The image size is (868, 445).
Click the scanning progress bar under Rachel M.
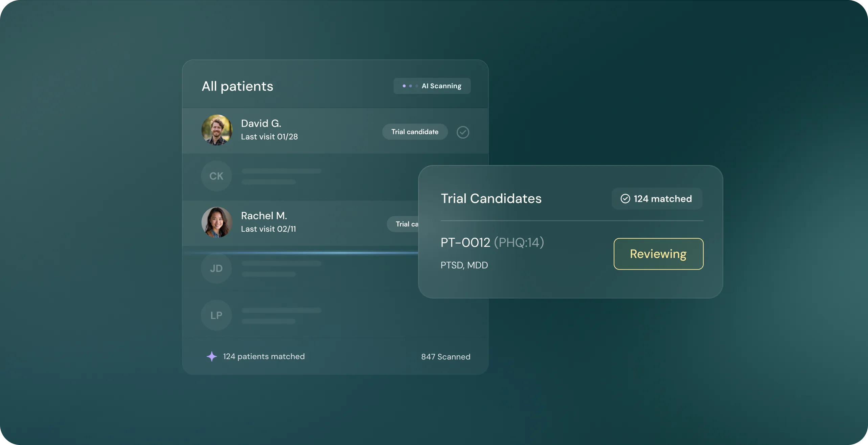pyautogui.click(x=301, y=253)
